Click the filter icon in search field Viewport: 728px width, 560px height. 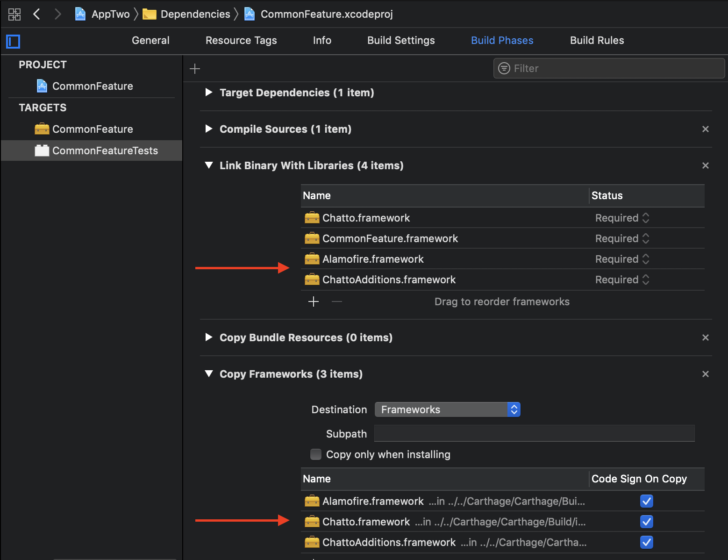tap(504, 68)
